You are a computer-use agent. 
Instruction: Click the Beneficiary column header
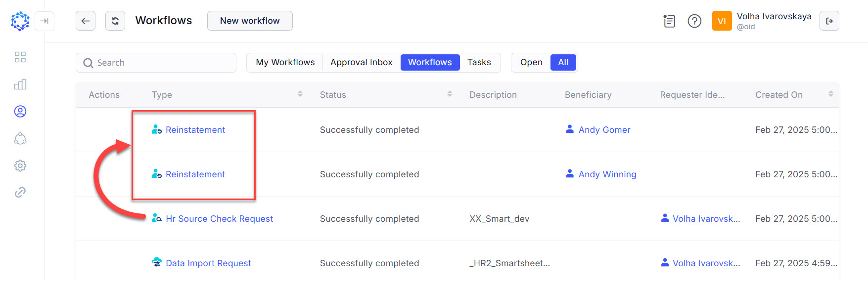pos(588,95)
